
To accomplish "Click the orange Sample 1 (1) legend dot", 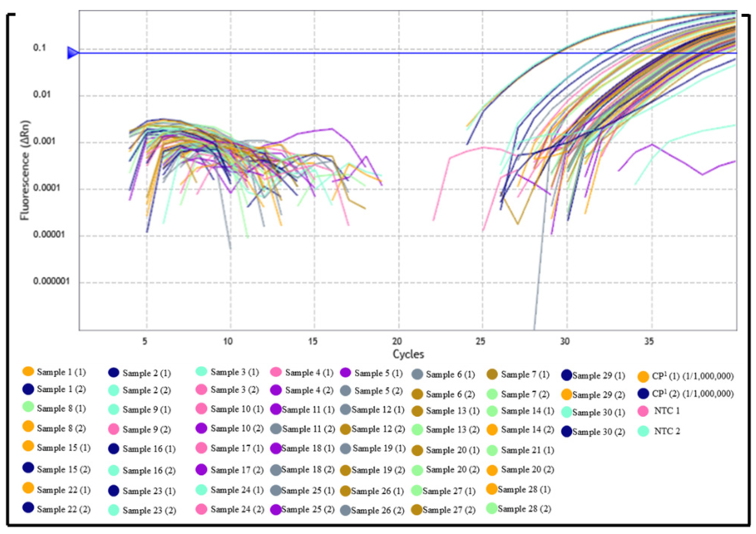I will point(28,371).
